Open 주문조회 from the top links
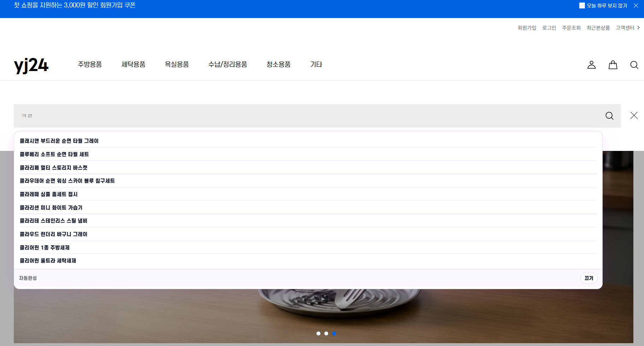The width and height of the screenshot is (644, 346). point(571,28)
